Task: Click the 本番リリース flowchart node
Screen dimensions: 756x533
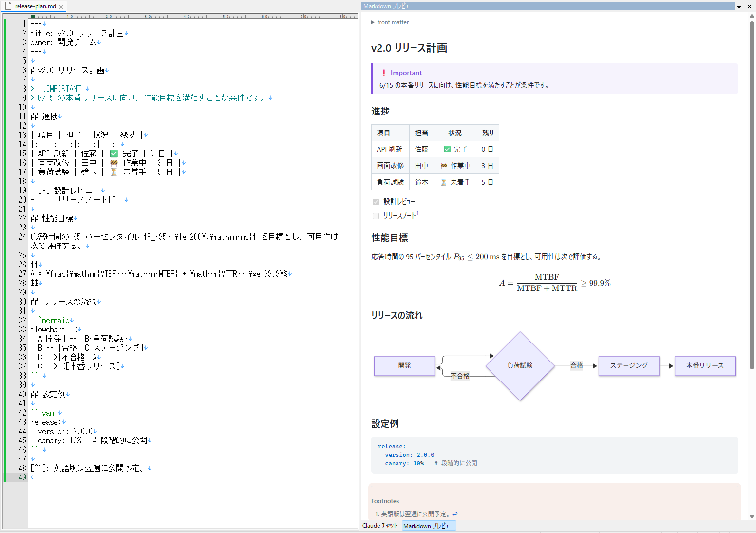Action: (x=705, y=366)
